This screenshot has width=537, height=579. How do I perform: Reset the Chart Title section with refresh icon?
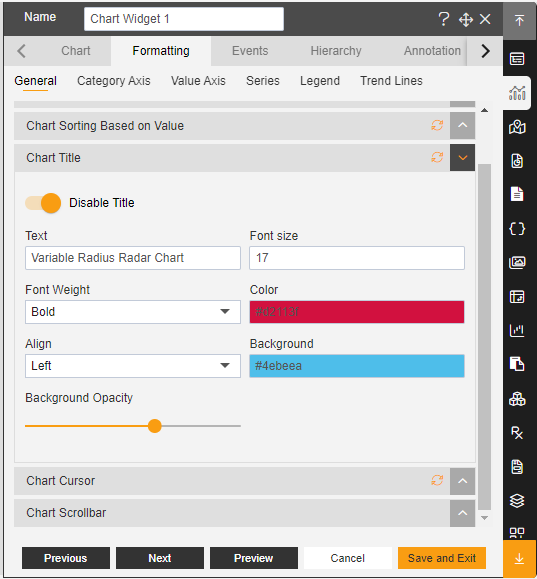(x=437, y=158)
